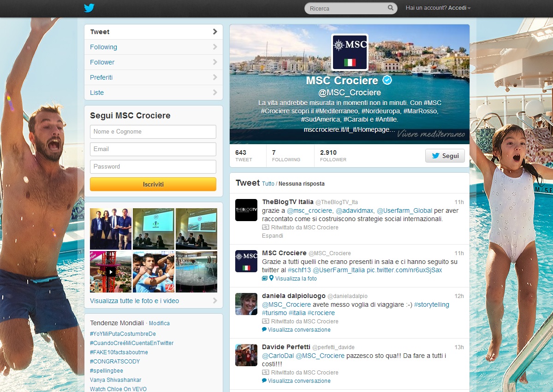This screenshot has width=553, height=392.
Task: Click the TheBlogTV Italia username
Action: tap(288, 202)
